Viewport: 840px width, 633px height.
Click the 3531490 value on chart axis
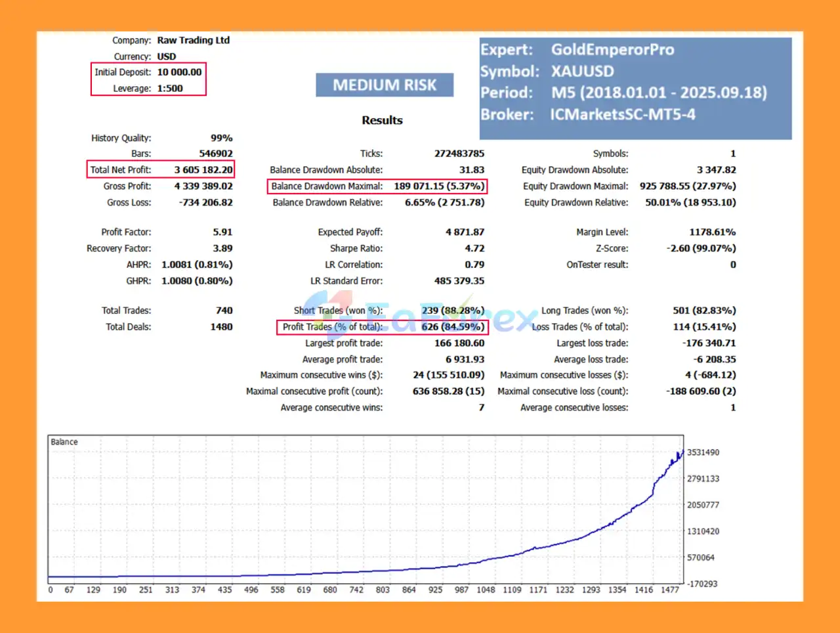pyautogui.click(x=703, y=452)
